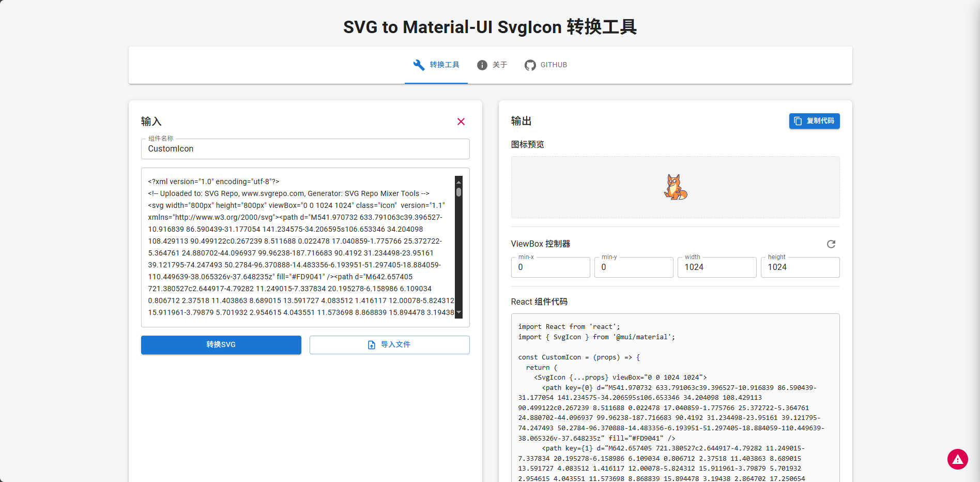Screen dimensions: 980x482
Task: Click the info icon beside 关于
Action: 482,65
